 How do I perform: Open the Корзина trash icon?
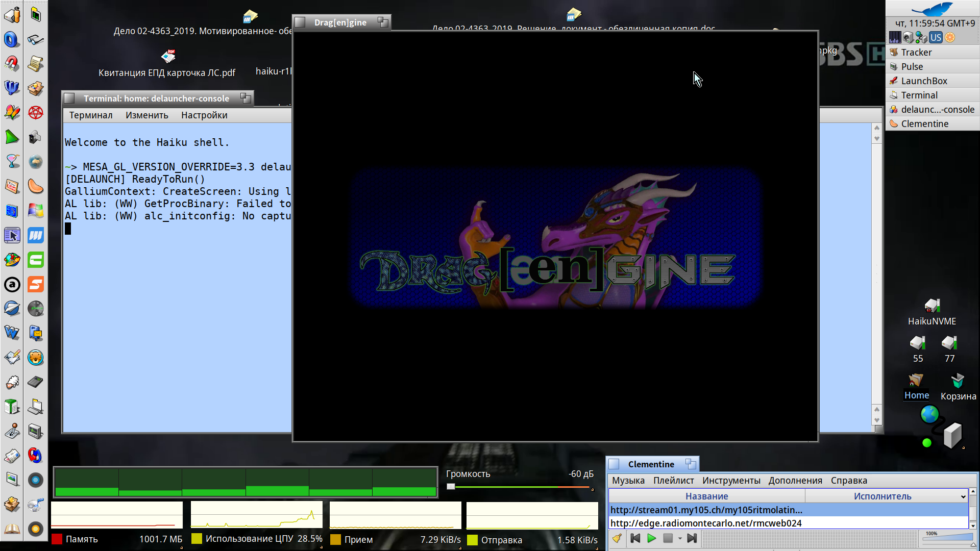coord(958,387)
